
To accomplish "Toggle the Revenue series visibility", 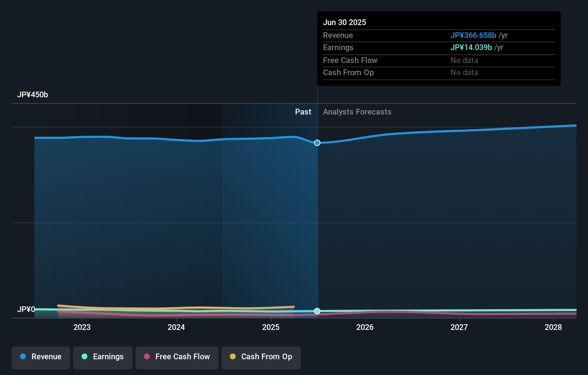I will point(40,357).
